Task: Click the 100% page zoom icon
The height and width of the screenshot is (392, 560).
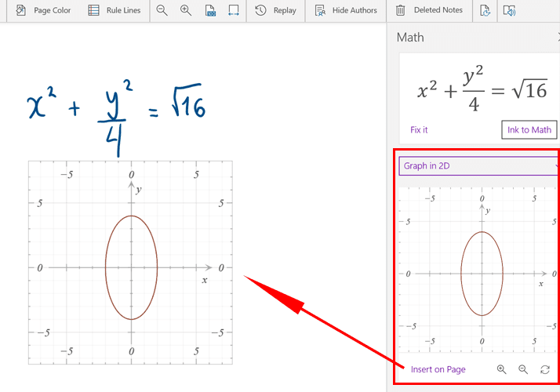Action: [x=209, y=10]
